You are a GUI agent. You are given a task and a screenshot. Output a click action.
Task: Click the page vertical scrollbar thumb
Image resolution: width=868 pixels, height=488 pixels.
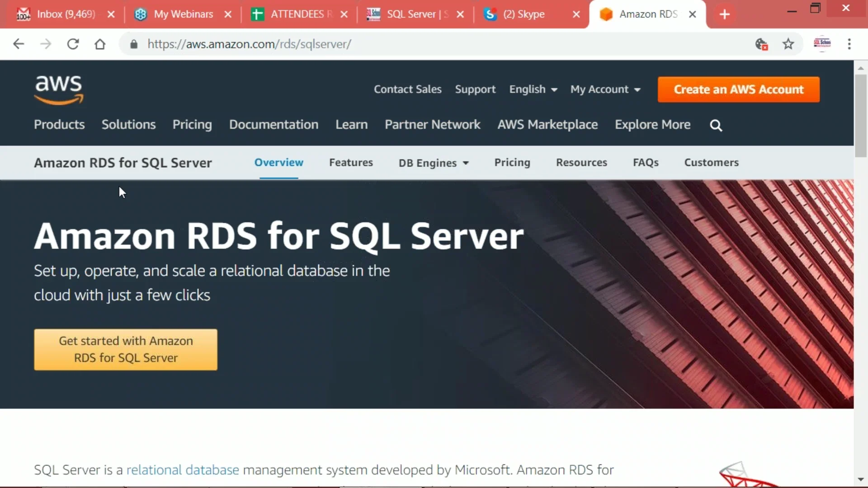861,116
